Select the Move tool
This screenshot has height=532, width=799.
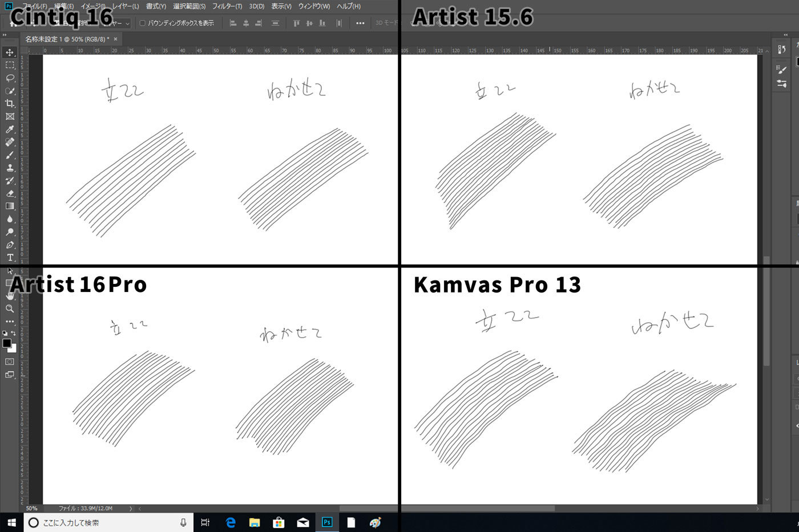click(10, 52)
